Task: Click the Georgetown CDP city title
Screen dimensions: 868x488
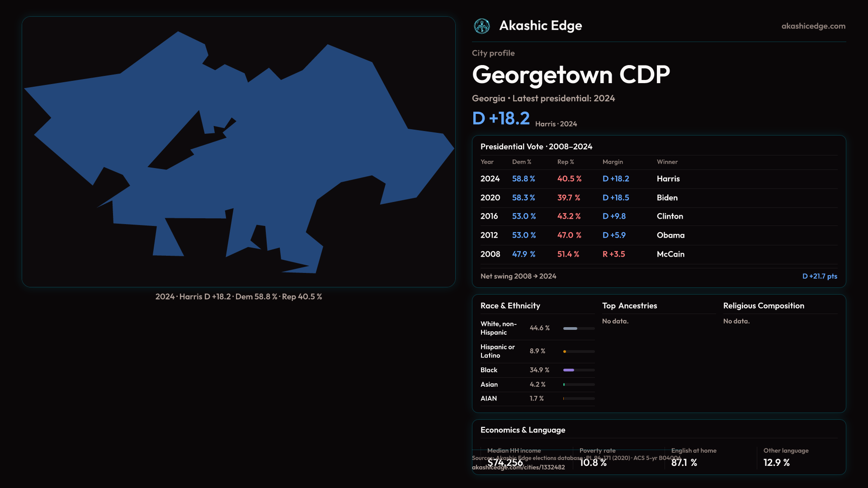Action: [571, 75]
